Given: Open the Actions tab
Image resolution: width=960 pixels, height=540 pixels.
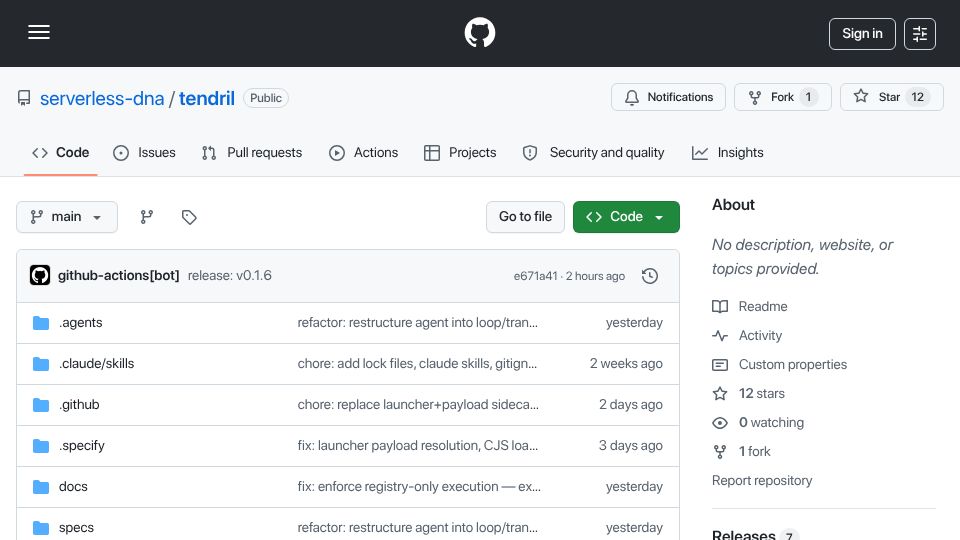Looking at the screenshot, I should click(364, 152).
